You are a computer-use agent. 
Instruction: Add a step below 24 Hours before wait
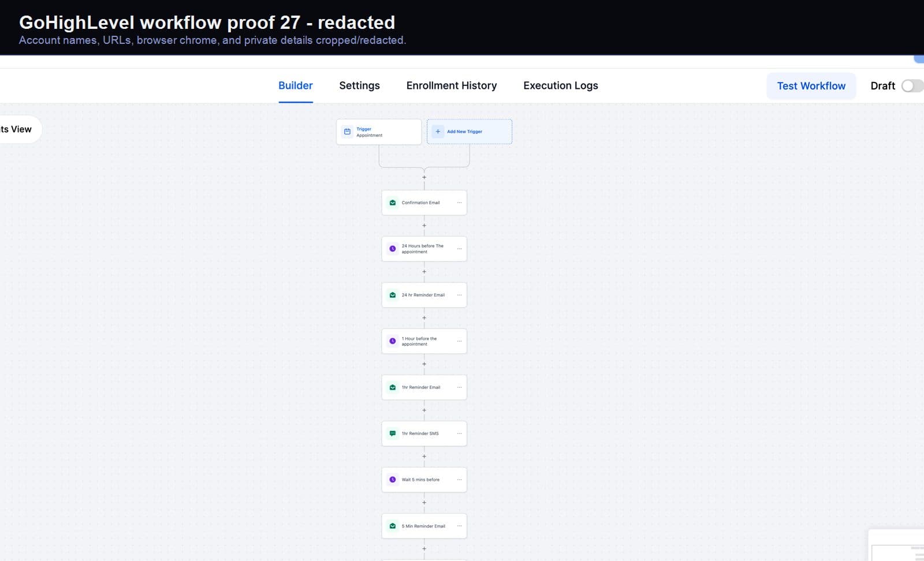(424, 272)
